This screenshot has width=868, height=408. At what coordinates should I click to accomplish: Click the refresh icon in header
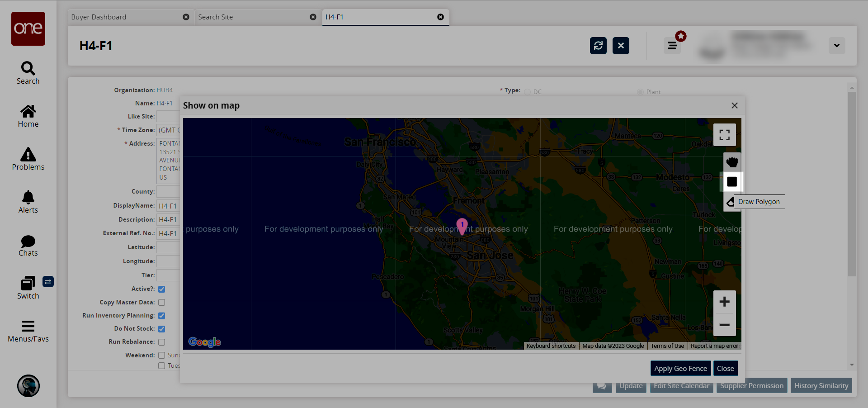click(x=598, y=46)
